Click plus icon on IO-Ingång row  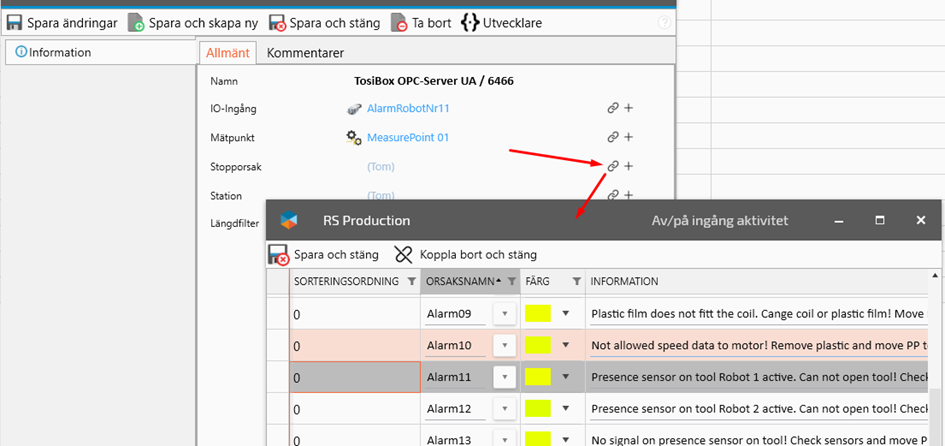629,108
